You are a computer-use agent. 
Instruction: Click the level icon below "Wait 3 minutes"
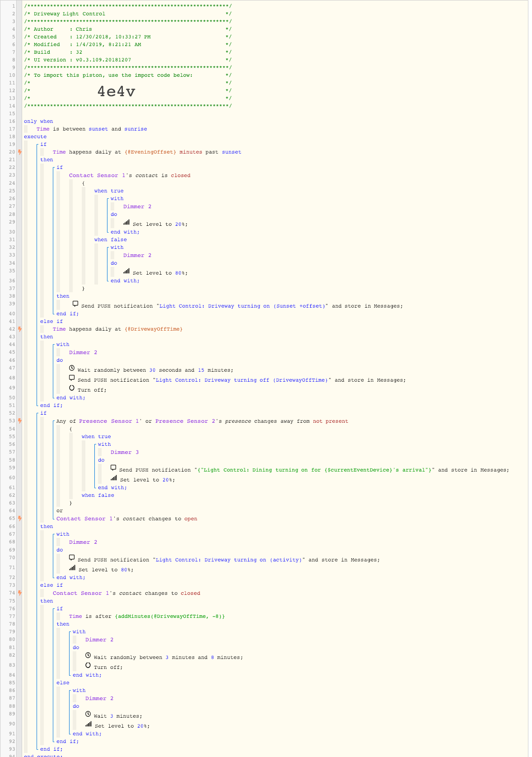tap(89, 724)
